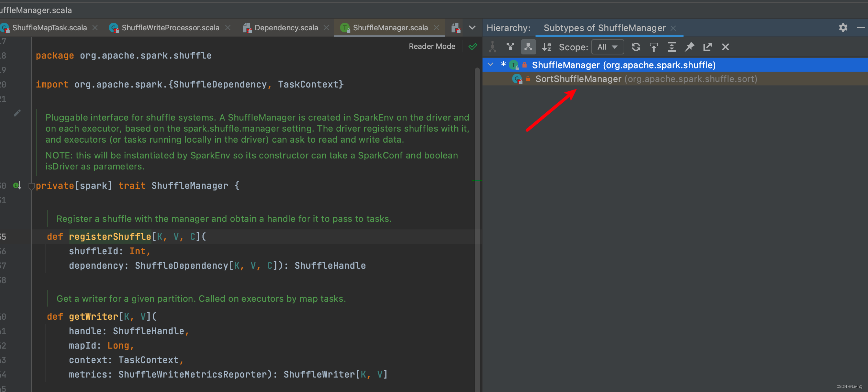The image size is (868, 392).
Task: Open Hierarchy panel settings gear
Action: click(843, 28)
